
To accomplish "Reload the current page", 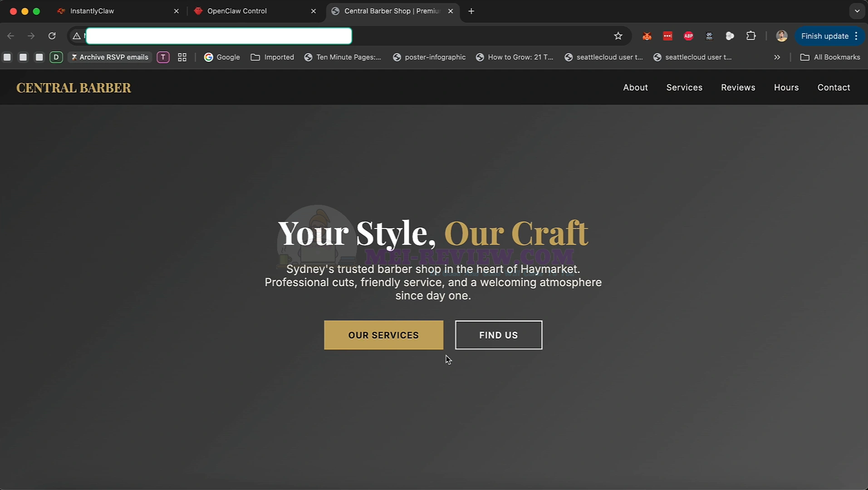I will (x=52, y=36).
